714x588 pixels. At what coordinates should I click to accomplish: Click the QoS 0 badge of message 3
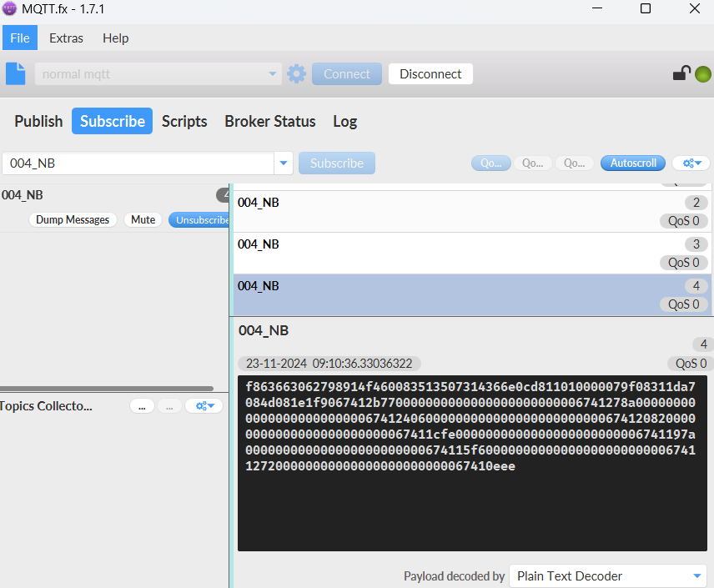(684, 263)
